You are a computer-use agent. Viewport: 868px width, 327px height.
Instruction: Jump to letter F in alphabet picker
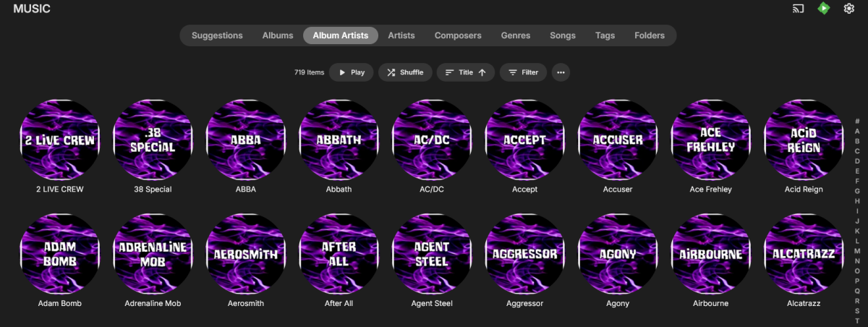tap(857, 181)
